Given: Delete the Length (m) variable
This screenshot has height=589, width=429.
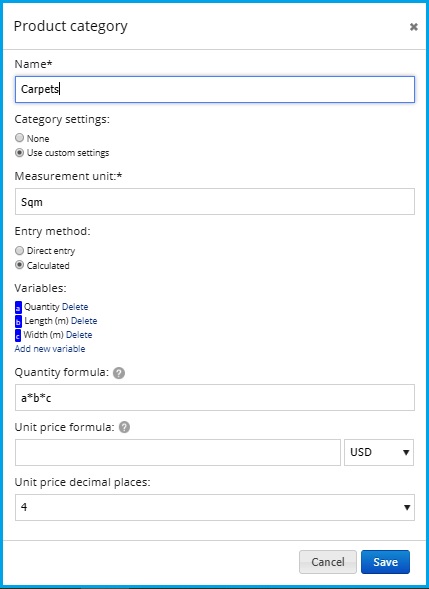Looking at the screenshot, I should point(84,321).
